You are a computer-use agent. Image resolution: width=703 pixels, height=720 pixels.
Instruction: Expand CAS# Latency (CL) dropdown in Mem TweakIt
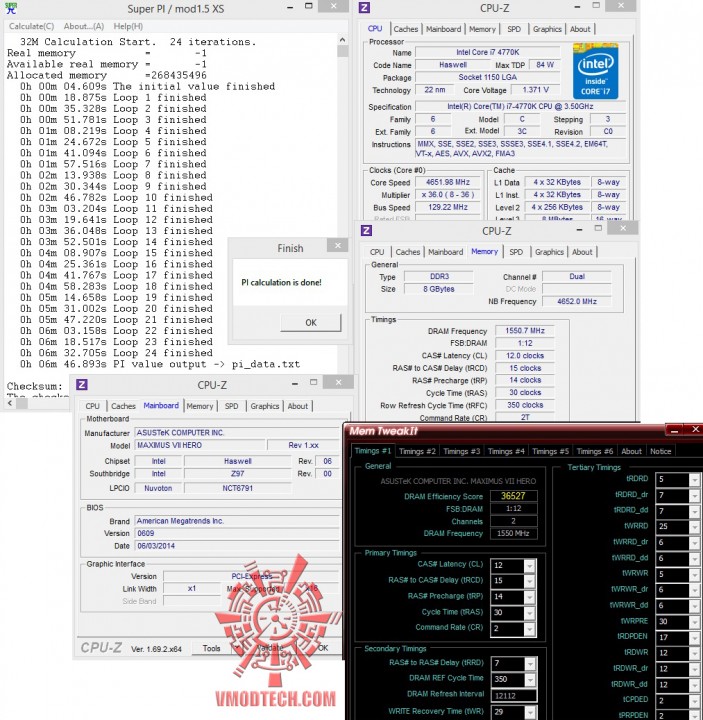point(529,565)
